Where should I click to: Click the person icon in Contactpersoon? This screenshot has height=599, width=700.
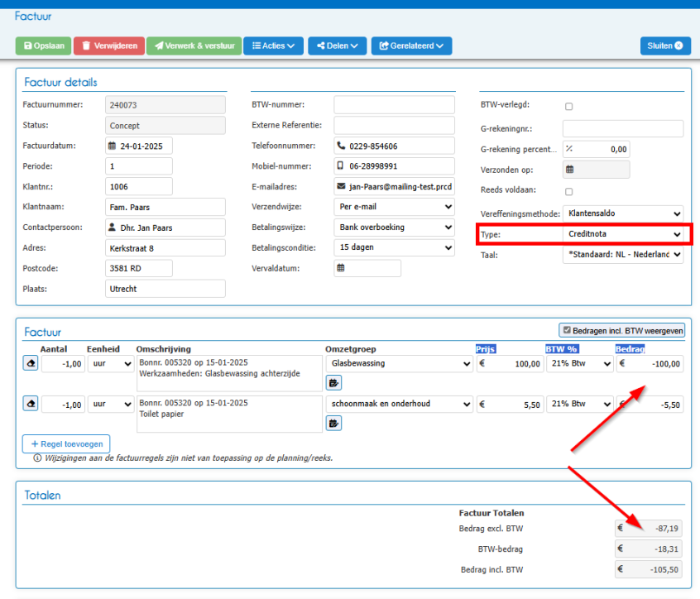pyautogui.click(x=112, y=228)
